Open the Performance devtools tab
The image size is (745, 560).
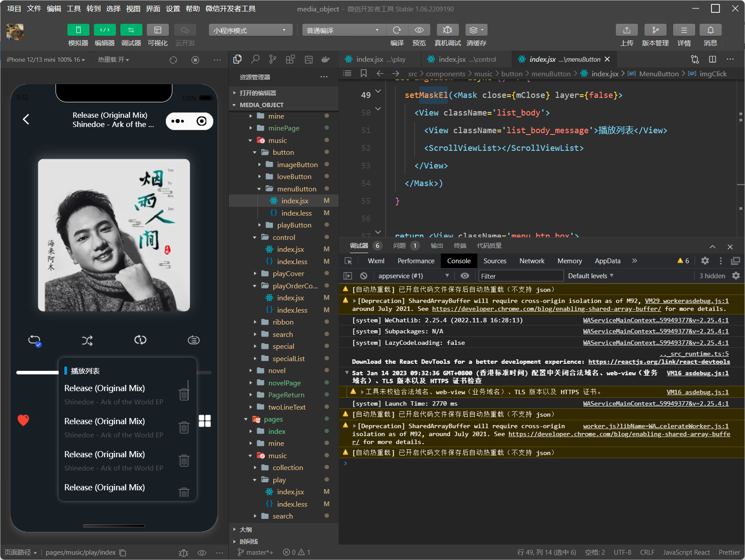tap(416, 261)
